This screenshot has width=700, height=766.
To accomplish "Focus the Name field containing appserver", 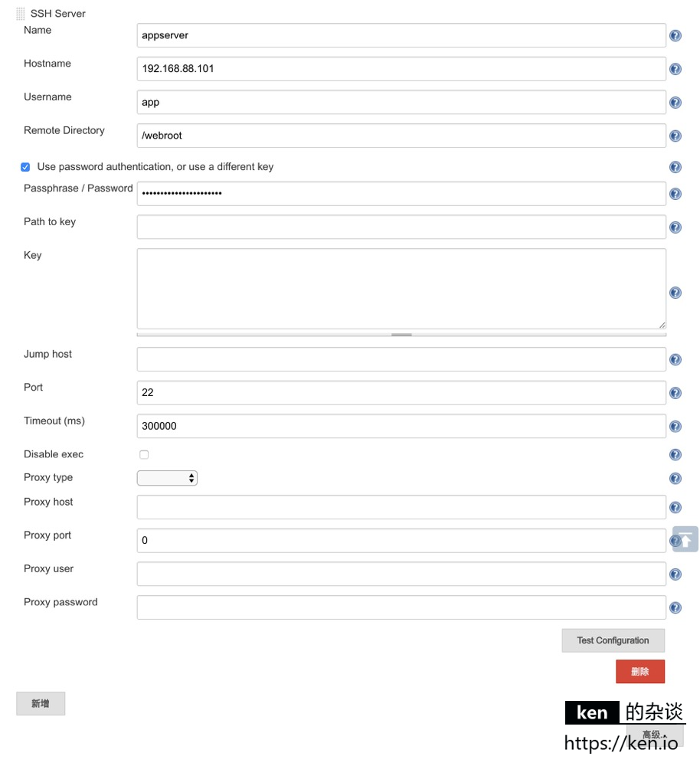I will click(401, 35).
